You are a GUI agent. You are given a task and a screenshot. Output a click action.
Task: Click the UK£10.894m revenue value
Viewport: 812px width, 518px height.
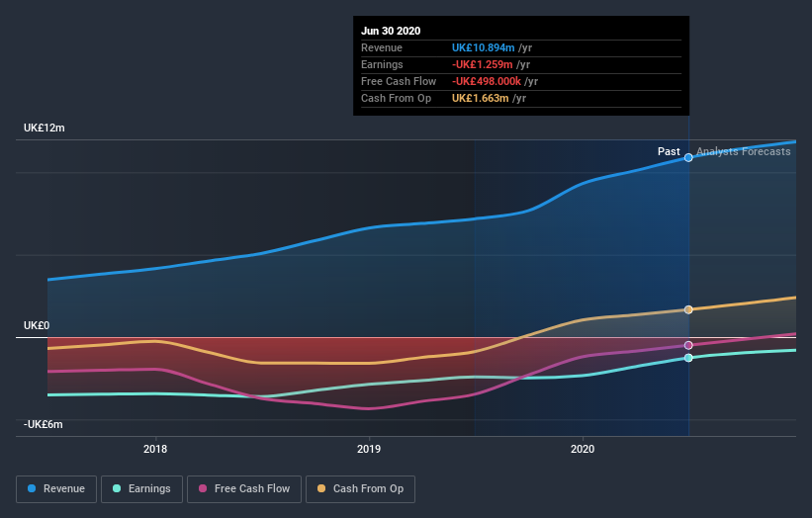click(x=484, y=47)
